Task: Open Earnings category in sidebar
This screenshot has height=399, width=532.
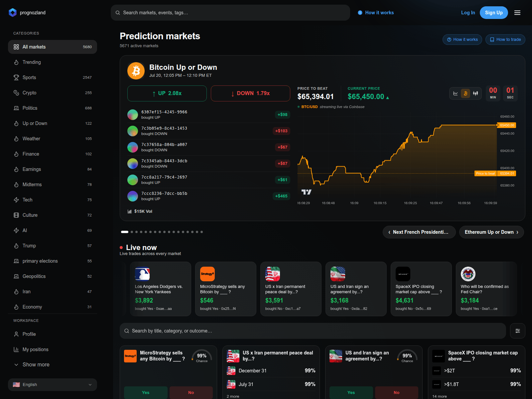Action: pos(53,169)
